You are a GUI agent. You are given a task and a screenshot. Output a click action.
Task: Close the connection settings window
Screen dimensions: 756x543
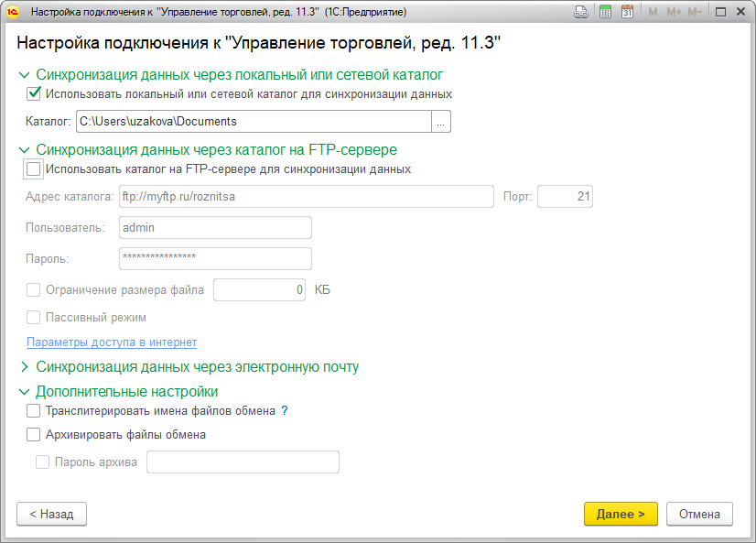(741, 12)
